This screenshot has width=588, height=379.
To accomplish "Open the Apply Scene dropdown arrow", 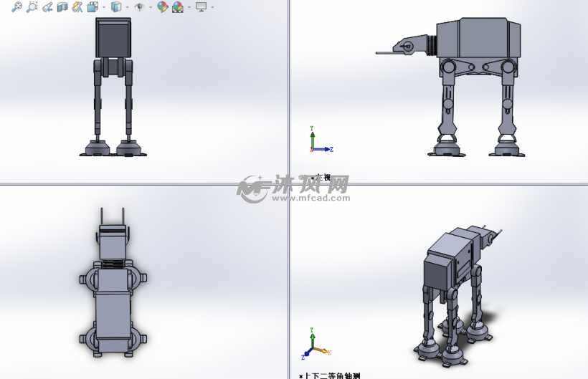I will (x=189, y=7).
